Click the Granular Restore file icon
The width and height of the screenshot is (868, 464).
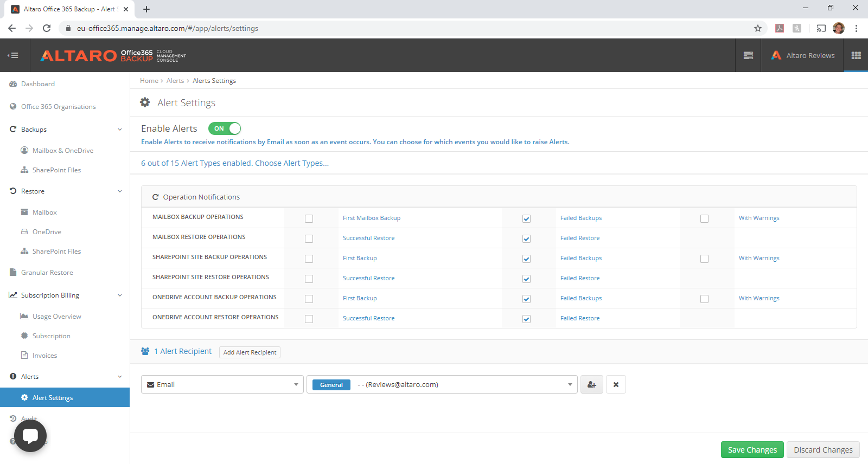[x=13, y=272]
